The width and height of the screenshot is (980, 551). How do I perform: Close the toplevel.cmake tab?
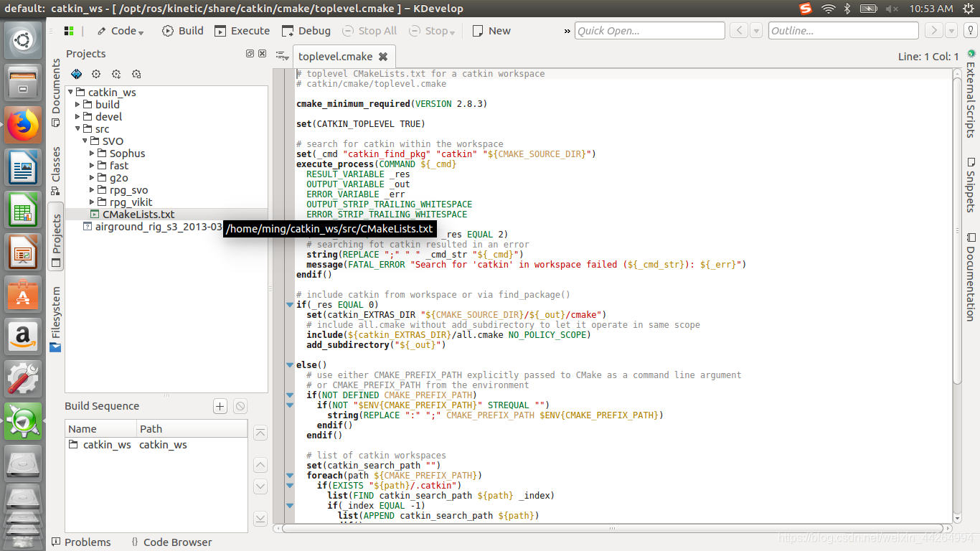383,57
